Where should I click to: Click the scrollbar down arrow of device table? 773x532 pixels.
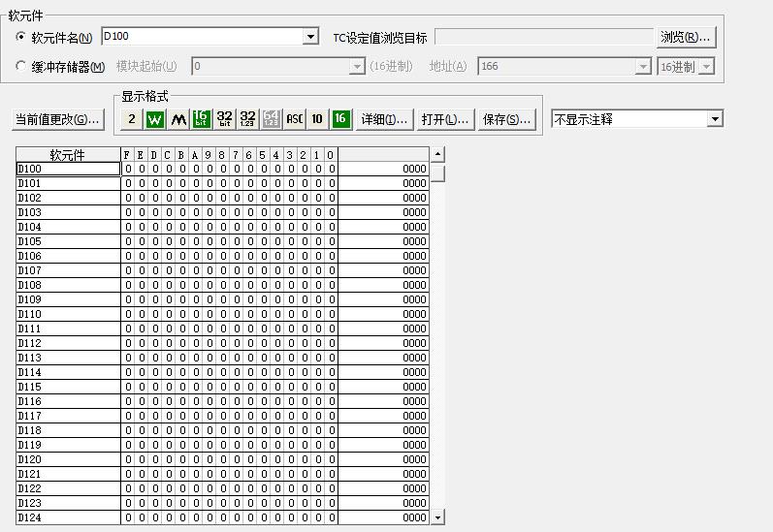pyautogui.click(x=437, y=517)
